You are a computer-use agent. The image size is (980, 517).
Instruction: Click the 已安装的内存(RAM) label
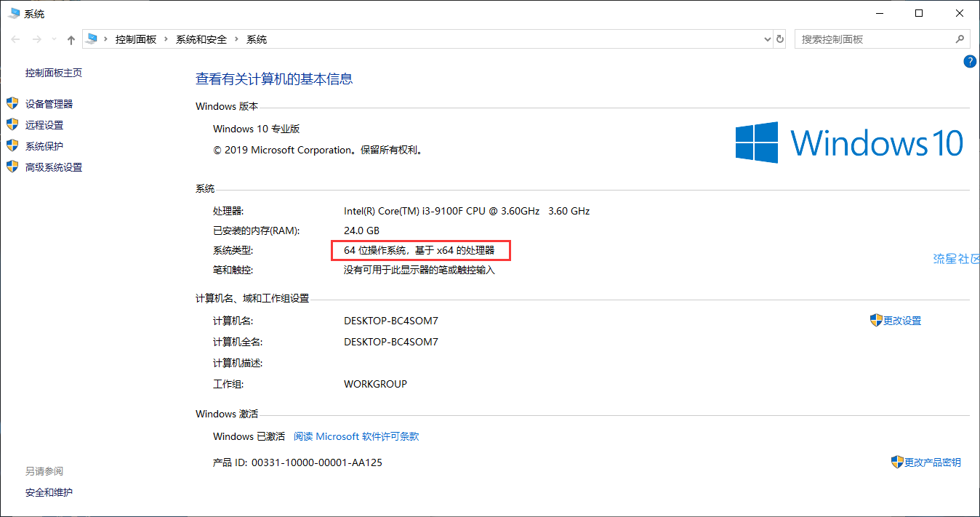click(256, 231)
